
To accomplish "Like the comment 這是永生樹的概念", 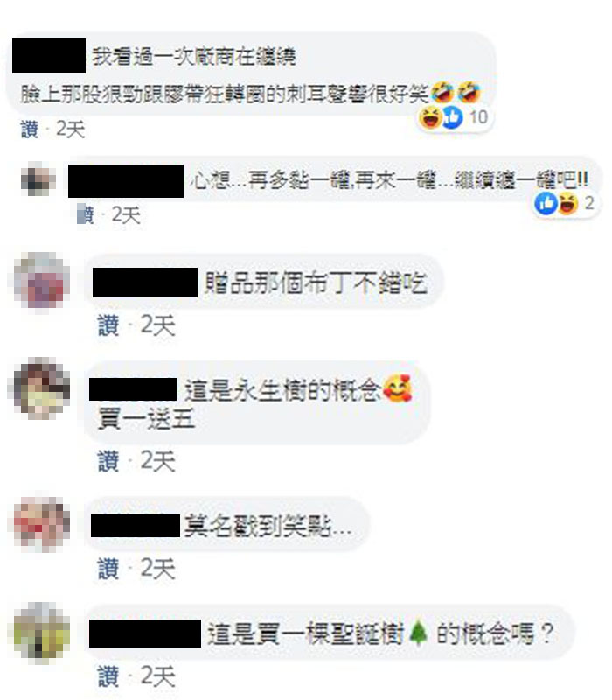I will 108,461.
